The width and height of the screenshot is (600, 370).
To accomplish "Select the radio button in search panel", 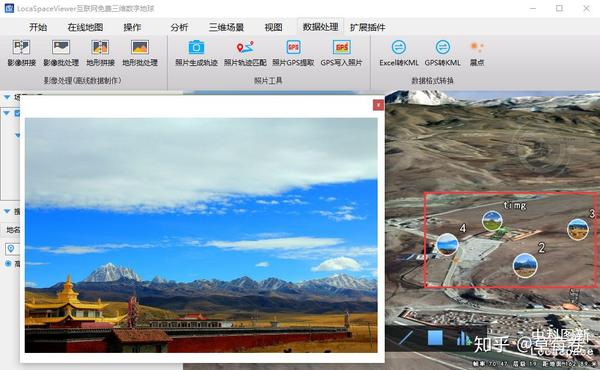I will click(x=8, y=264).
